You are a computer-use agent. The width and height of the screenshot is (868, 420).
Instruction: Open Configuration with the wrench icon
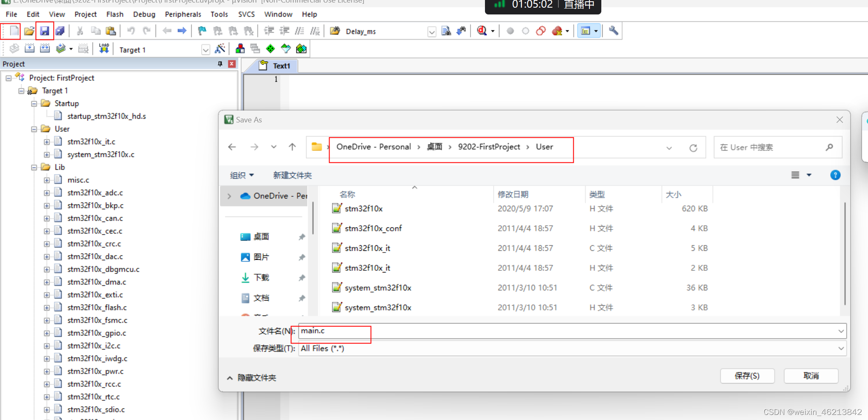(613, 31)
